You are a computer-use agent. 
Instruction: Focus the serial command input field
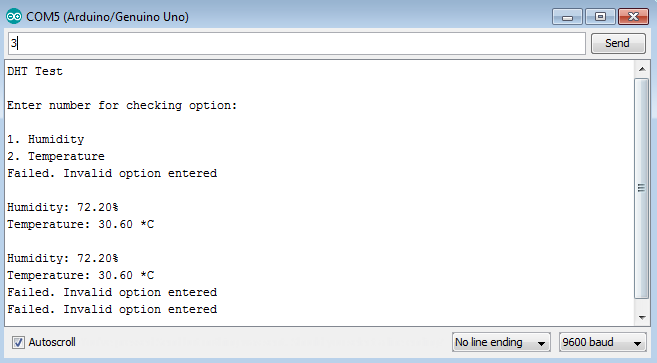297,43
